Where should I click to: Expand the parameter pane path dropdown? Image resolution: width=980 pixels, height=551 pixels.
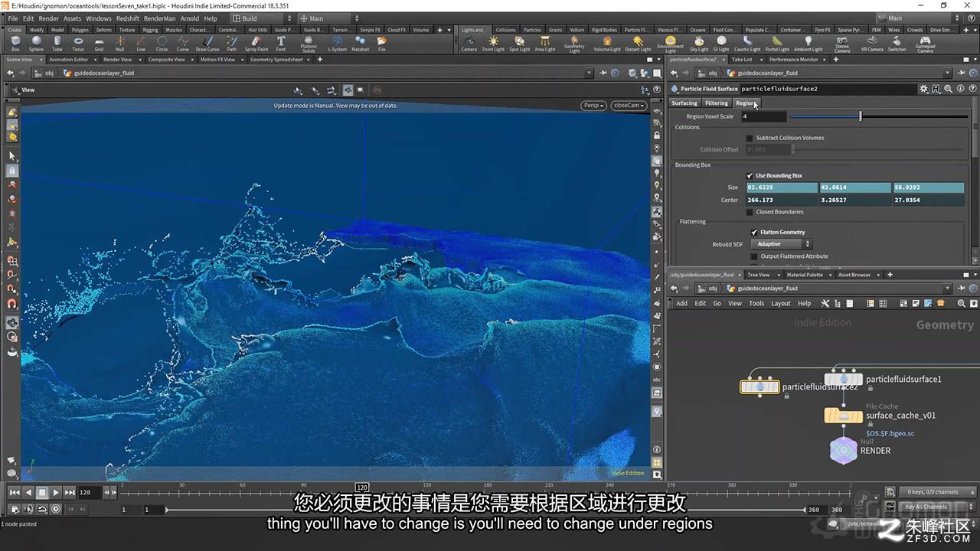(947, 73)
